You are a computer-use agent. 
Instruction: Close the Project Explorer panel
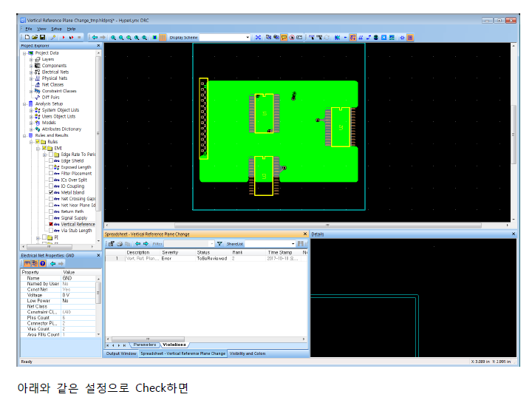pos(98,46)
